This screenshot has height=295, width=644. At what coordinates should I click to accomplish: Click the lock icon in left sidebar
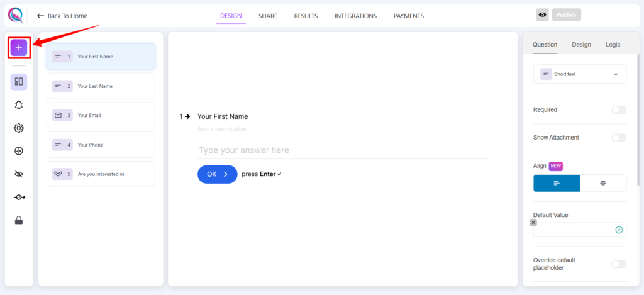[x=19, y=220]
